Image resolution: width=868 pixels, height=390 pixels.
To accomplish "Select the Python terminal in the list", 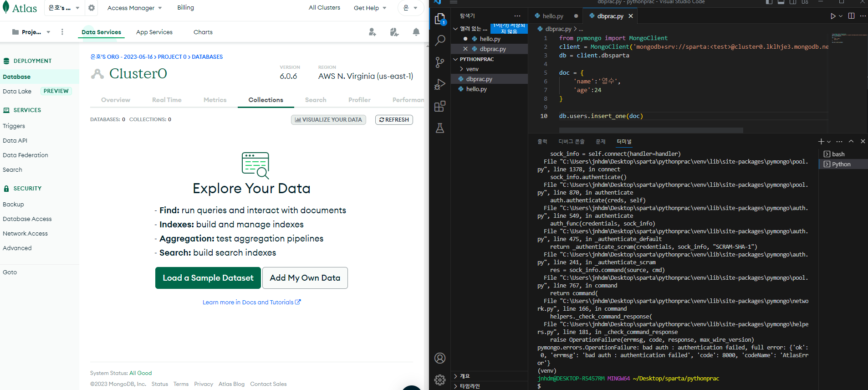I will point(843,164).
